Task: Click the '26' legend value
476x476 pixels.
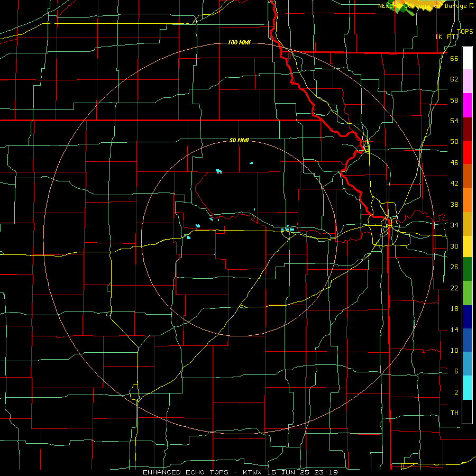Action: point(454,267)
